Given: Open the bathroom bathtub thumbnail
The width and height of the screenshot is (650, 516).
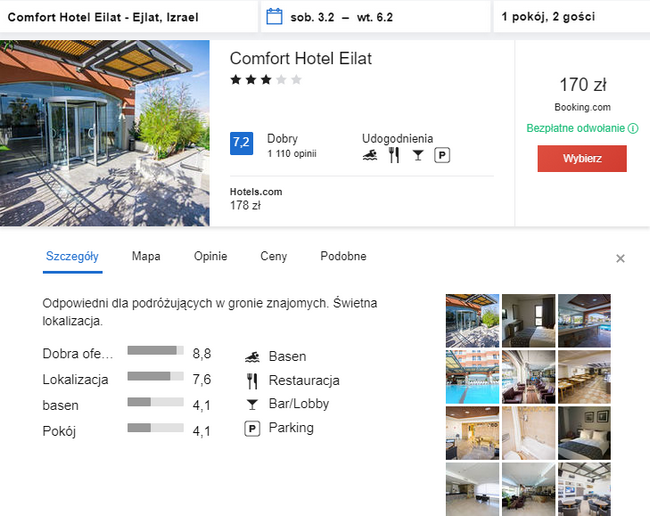Looking at the screenshot, I should [529, 433].
